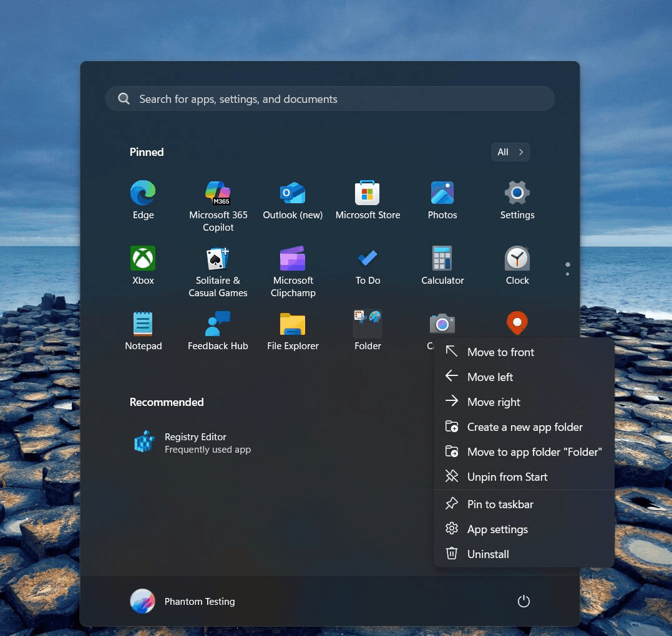The height and width of the screenshot is (636, 672).
Task: Launch Microsoft Clipchamp
Action: pyautogui.click(x=293, y=271)
